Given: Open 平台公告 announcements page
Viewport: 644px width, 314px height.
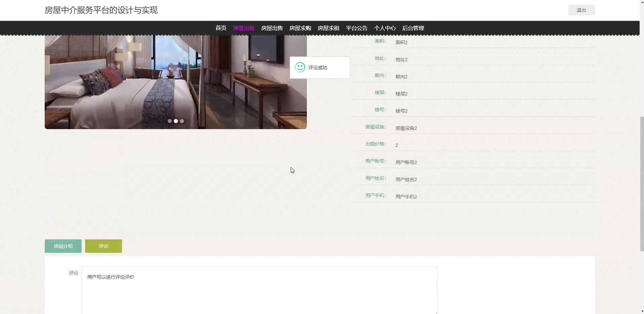Looking at the screenshot, I should 357,28.
